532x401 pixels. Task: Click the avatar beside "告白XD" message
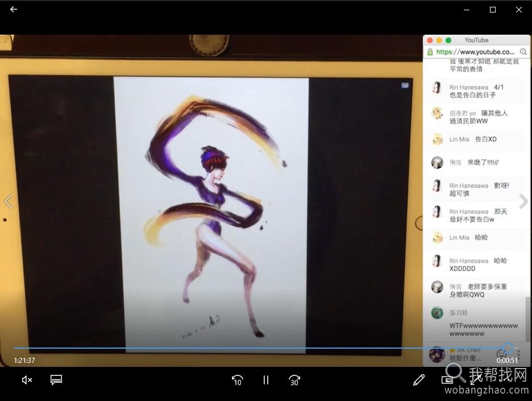pyautogui.click(x=437, y=139)
